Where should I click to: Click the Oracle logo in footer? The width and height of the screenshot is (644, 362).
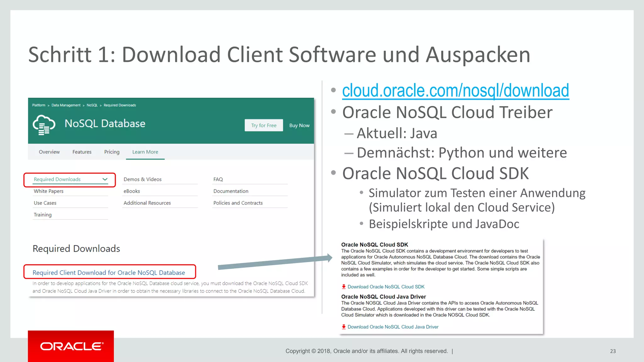point(72,346)
